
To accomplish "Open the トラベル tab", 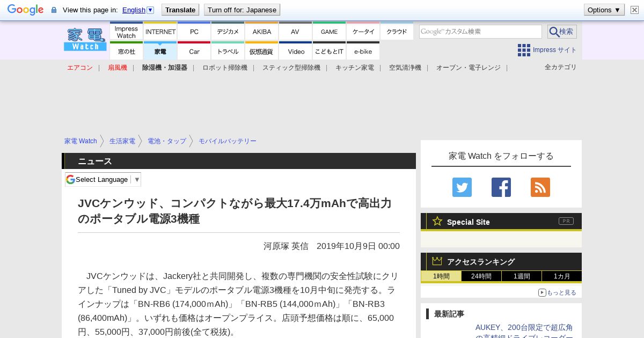I will coord(228,51).
